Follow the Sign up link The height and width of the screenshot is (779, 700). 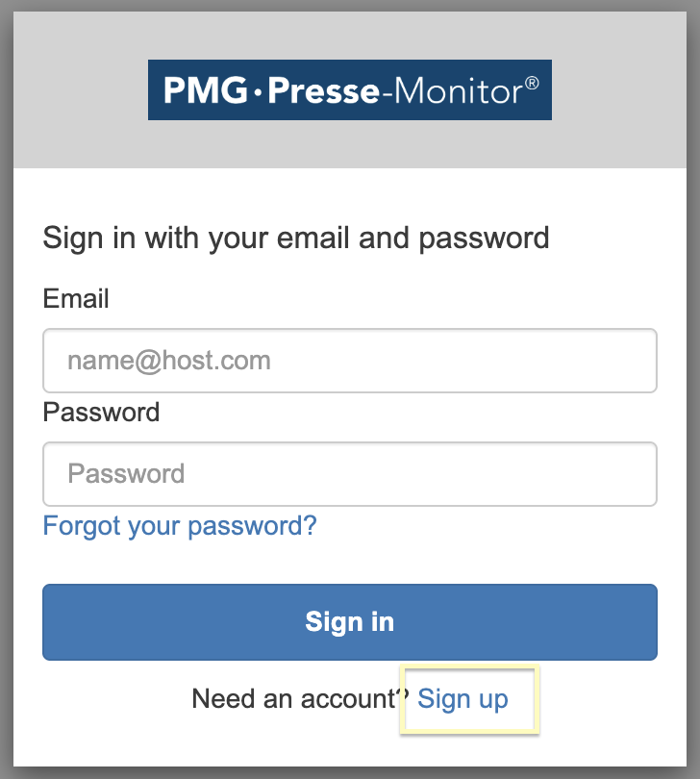(x=462, y=699)
